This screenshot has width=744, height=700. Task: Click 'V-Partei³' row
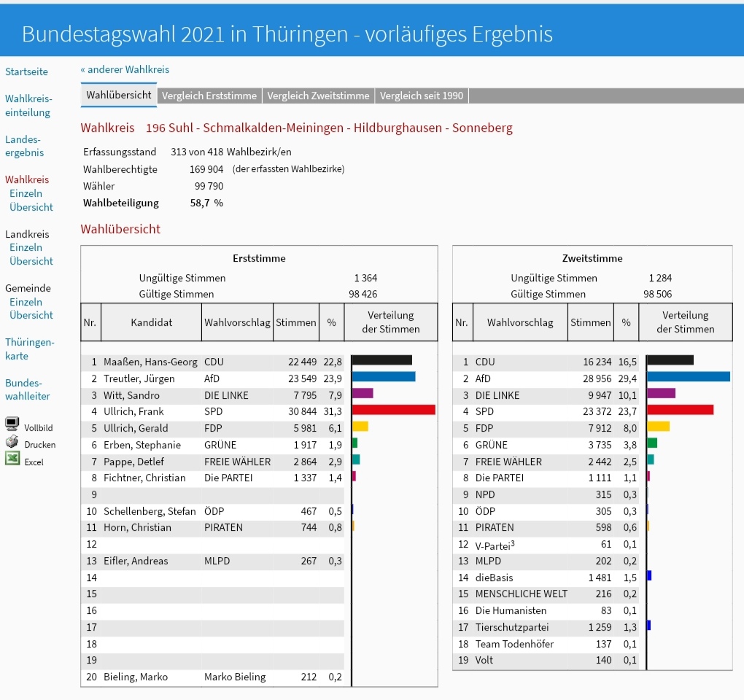pos(546,545)
